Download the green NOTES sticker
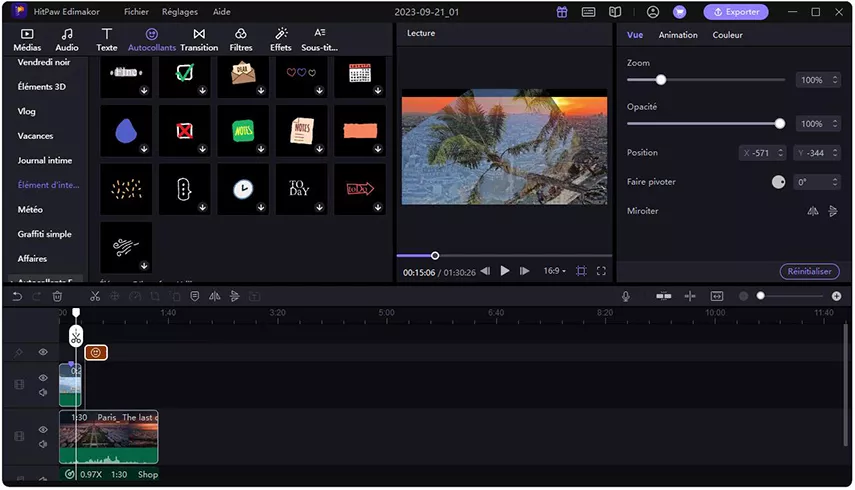This screenshot has height=490, width=855. (261, 149)
